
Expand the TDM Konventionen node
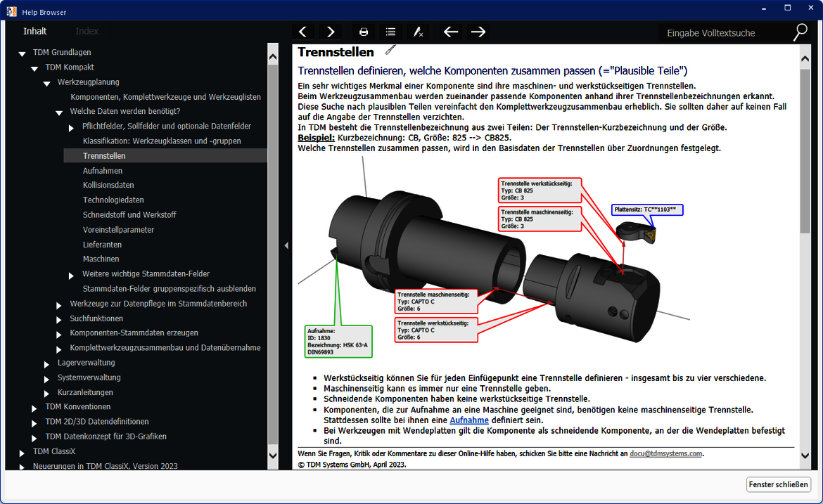34,408
